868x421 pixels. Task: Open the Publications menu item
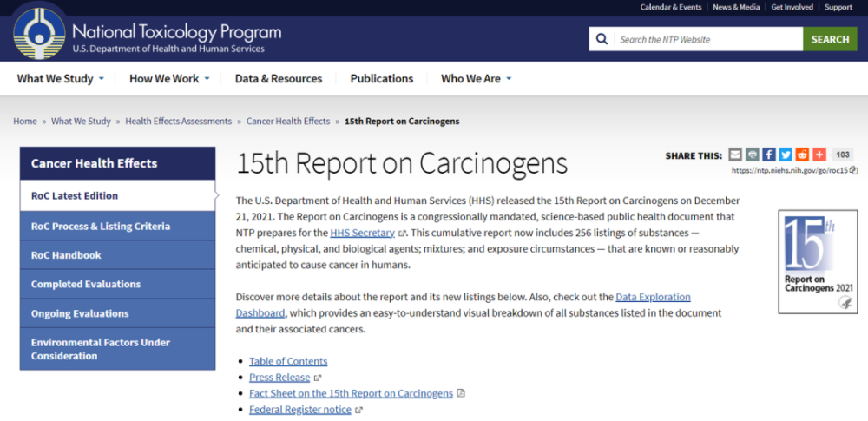381,79
